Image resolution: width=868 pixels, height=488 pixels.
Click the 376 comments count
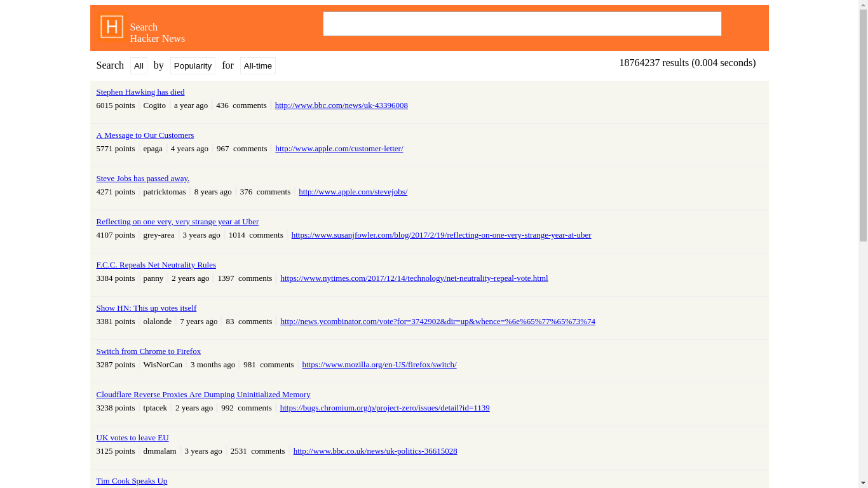coord(266,192)
